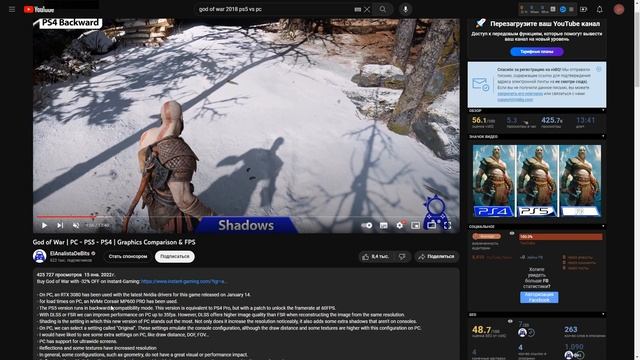The image size is (640, 360).
Task: Clear the search query with X
Action: 367,9
